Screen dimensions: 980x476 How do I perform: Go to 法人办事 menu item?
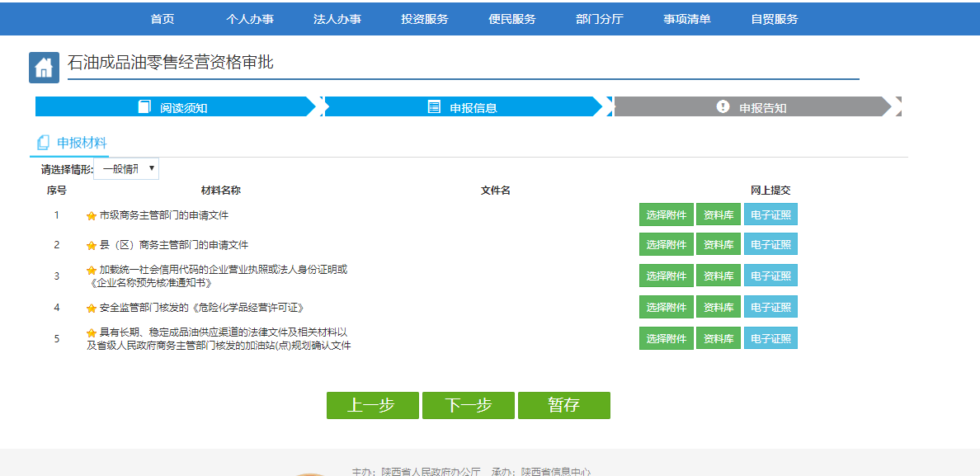point(337,19)
